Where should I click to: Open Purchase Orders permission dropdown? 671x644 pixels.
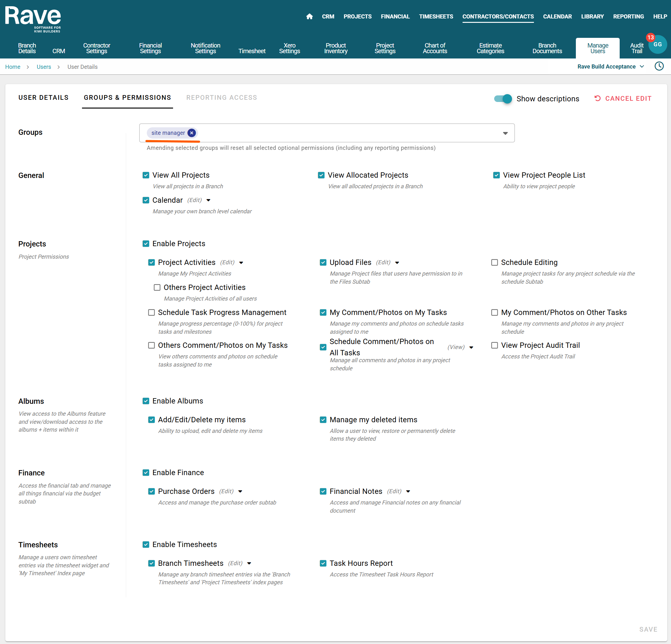pyautogui.click(x=240, y=491)
